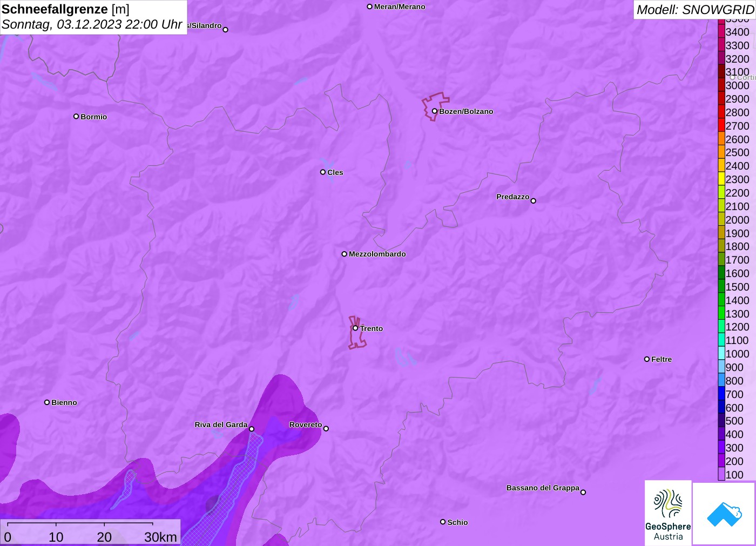Screen dimensions: 756x546
Task: Click the legend value '500'
Action: [x=734, y=421]
